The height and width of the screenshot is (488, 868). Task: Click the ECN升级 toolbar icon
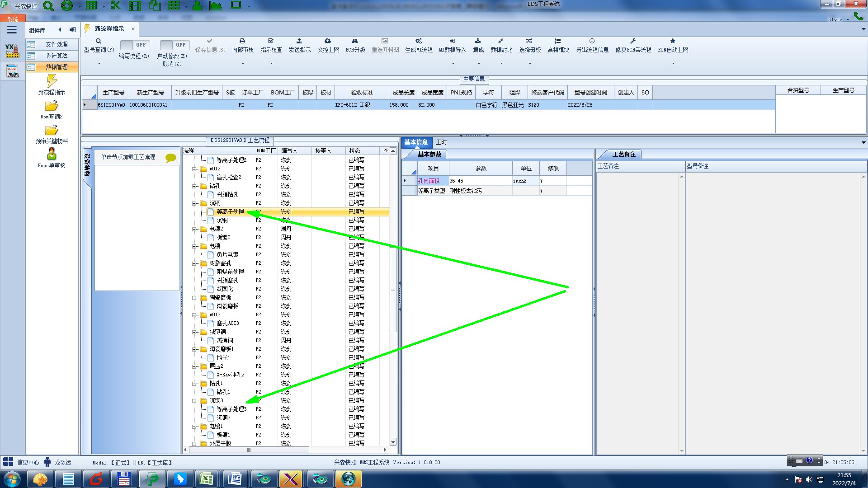click(355, 41)
